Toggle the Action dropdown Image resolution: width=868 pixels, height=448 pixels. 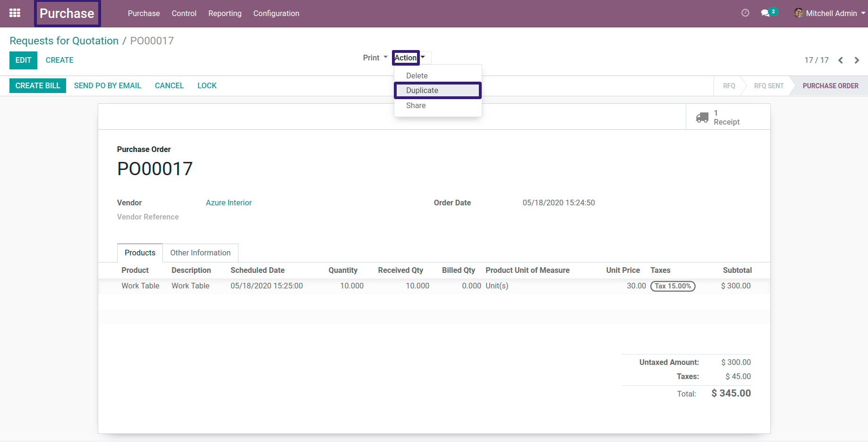tap(410, 58)
